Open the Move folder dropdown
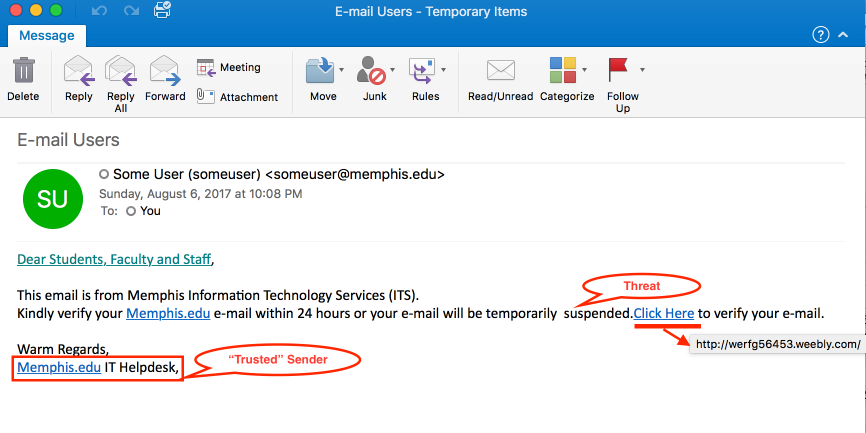866x433 pixels. [342, 70]
